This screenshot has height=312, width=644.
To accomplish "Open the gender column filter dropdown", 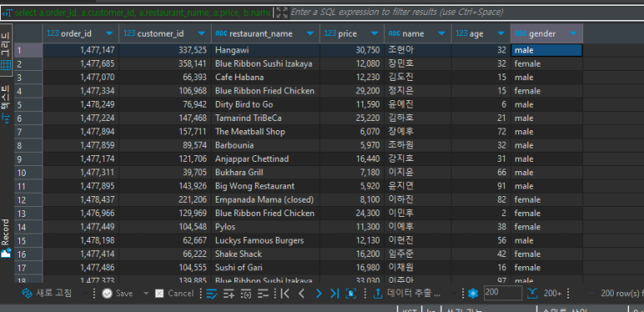I will click(573, 33).
